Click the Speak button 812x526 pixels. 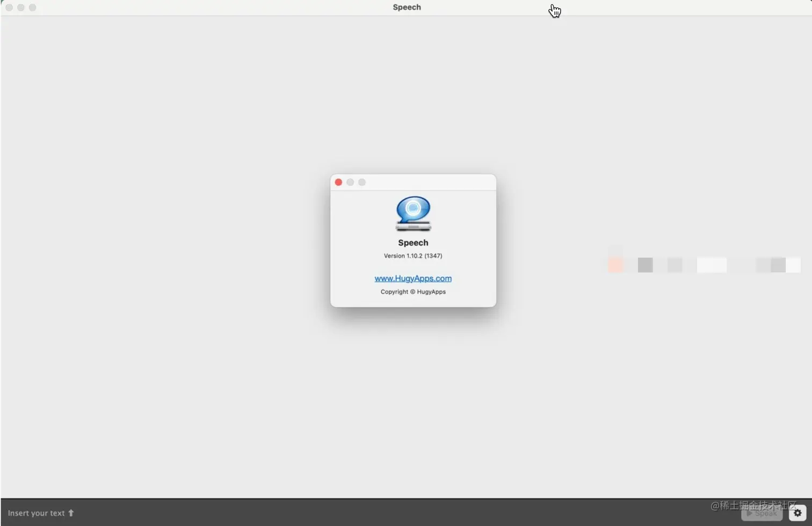pos(762,513)
